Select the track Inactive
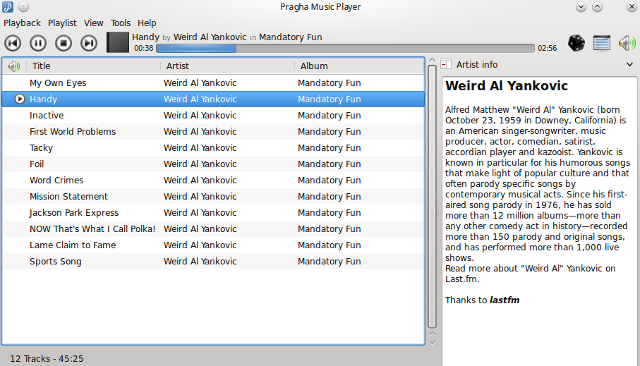 tap(213, 115)
